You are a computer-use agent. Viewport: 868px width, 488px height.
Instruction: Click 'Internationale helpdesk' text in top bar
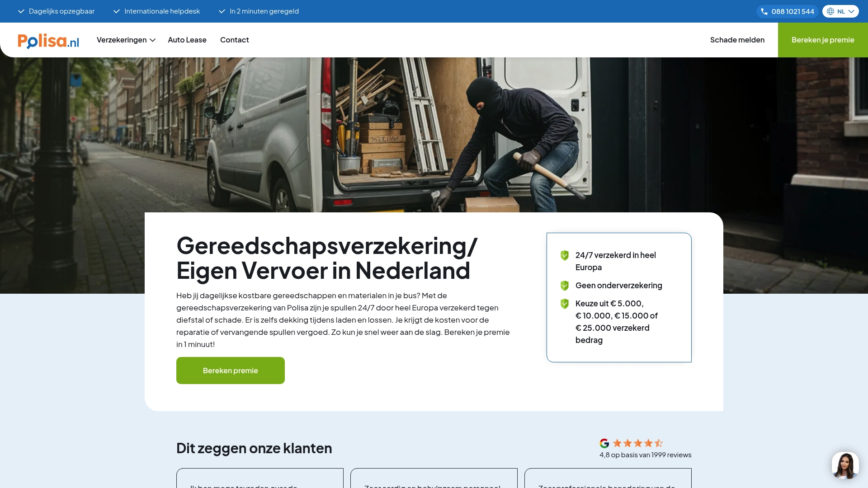(162, 11)
